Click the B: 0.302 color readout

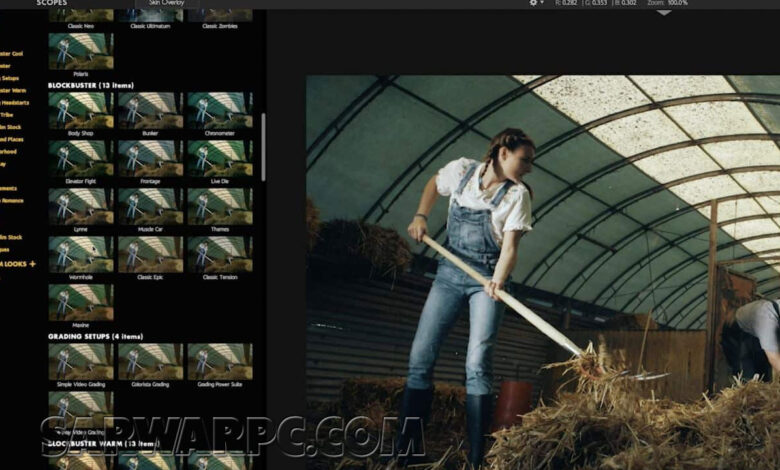[625, 3]
